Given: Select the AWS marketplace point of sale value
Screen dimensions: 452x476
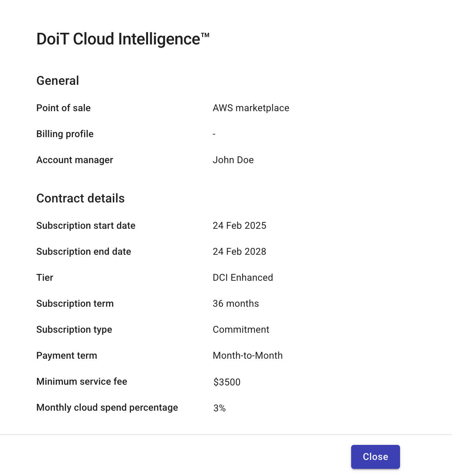Looking at the screenshot, I should click(251, 108).
